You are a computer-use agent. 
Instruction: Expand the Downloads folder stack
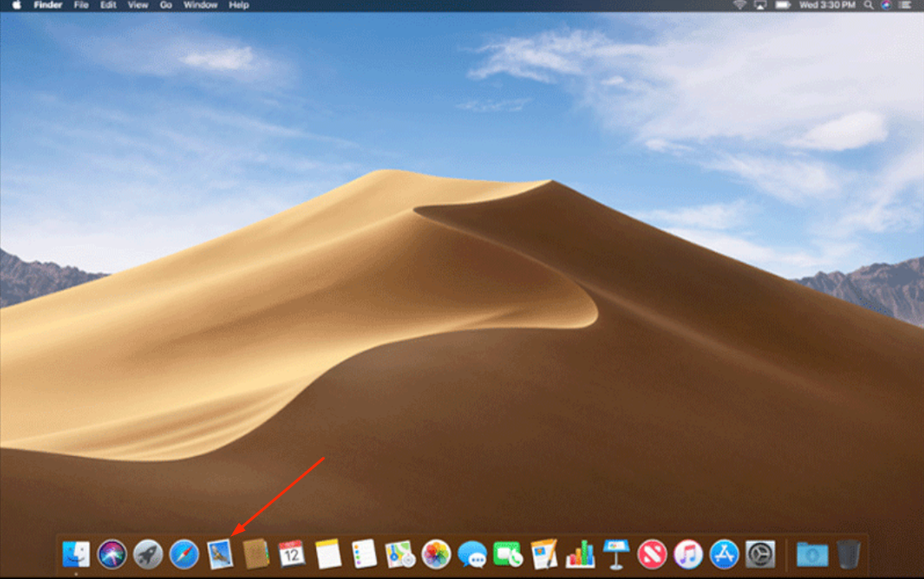pos(812,555)
